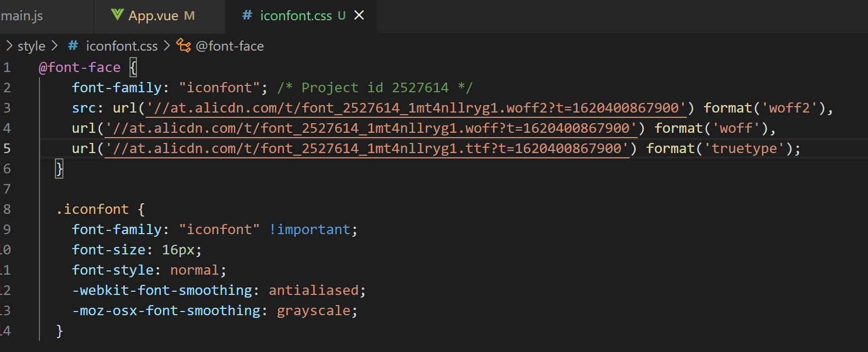Image resolution: width=868 pixels, height=352 pixels.
Task: Click the M modified badge on App.vue
Action: coord(189,16)
